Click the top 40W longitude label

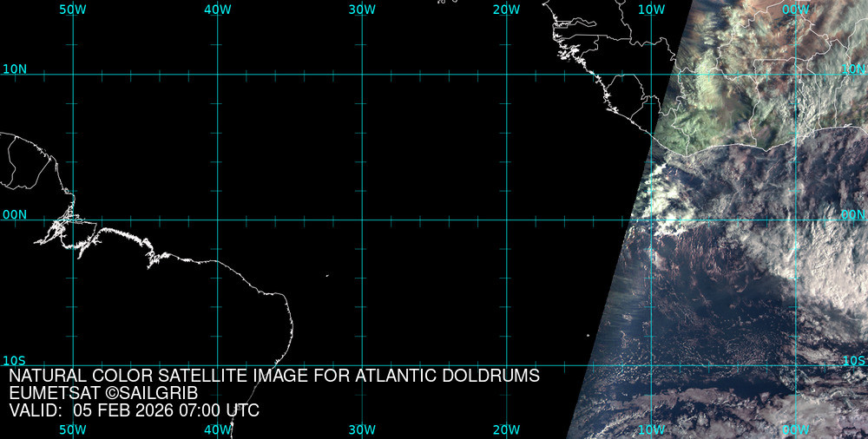(x=217, y=10)
